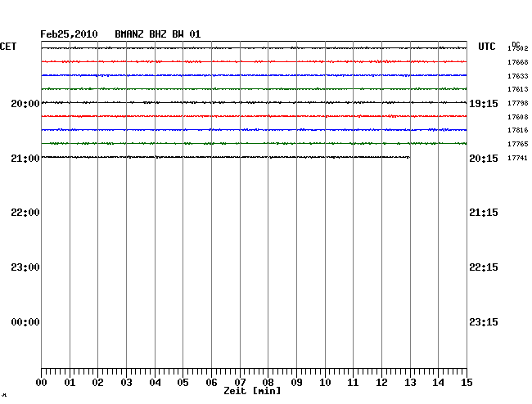This screenshot has width=532, height=404.
Task: Select the '21:00' CET time label
Action: [x=25, y=159]
